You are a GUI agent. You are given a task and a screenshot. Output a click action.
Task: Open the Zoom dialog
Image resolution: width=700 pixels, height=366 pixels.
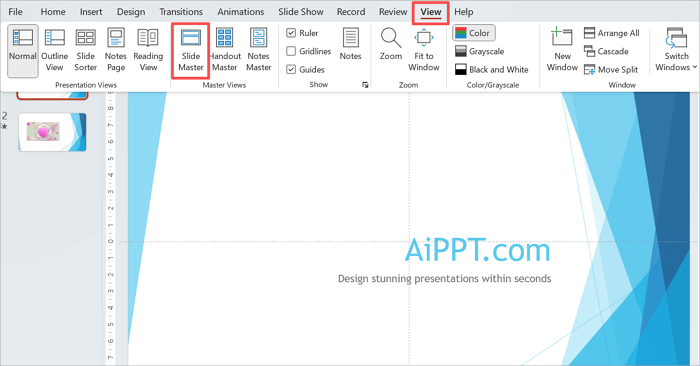[391, 45]
